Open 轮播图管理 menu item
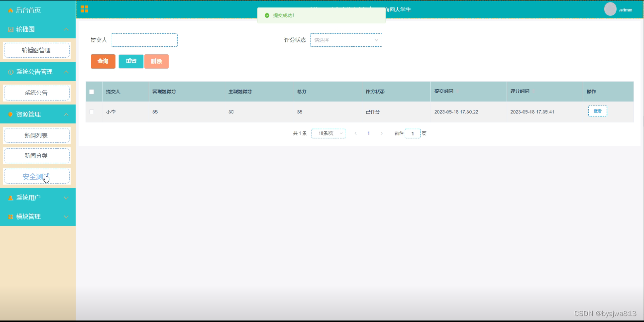Viewport: 644px width, 322px height. pyautogui.click(x=37, y=50)
